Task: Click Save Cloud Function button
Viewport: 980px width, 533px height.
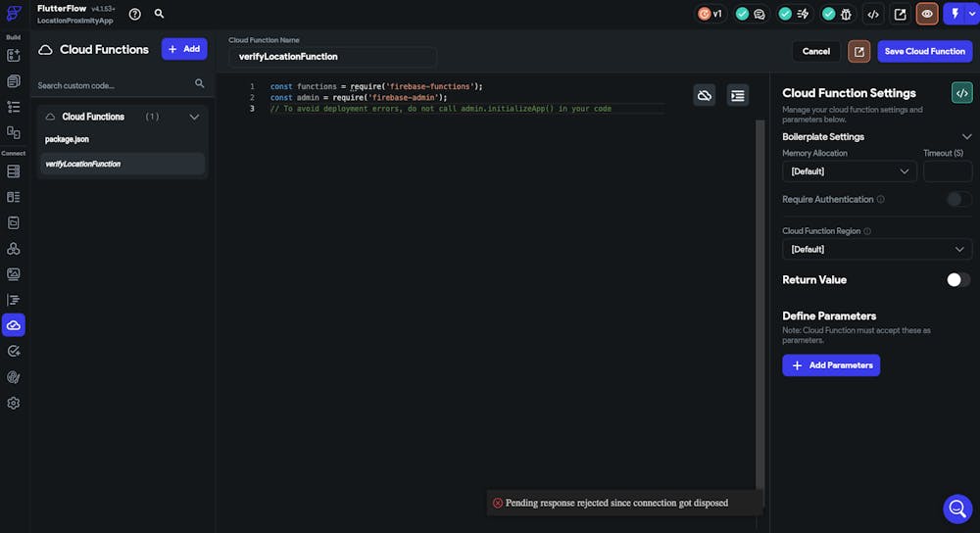Action: coord(924,51)
